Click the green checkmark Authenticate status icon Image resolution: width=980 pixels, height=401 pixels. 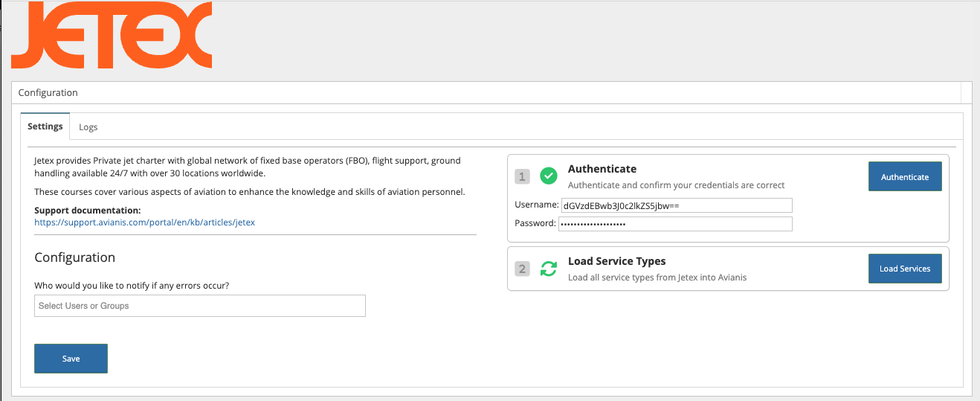click(548, 176)
